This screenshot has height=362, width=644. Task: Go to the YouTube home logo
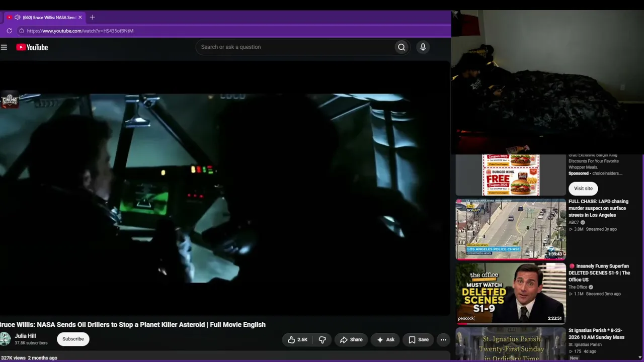(x=32, y=47)
